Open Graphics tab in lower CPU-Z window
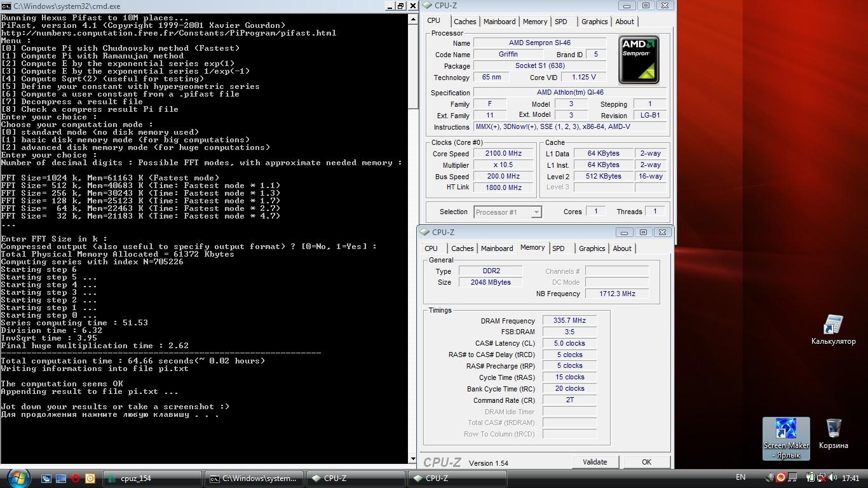Image resolution: width=868 pixels, height=488 pixels. click(592, 248)
